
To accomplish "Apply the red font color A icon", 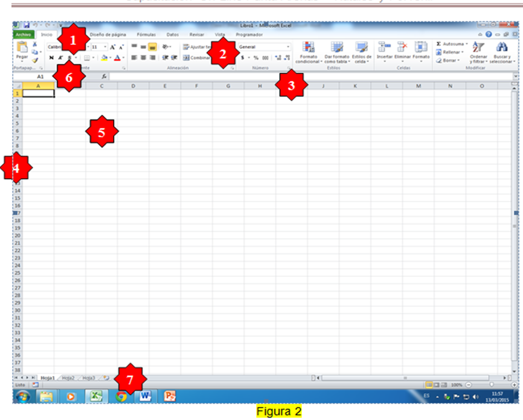I will [x=117, y=58].
